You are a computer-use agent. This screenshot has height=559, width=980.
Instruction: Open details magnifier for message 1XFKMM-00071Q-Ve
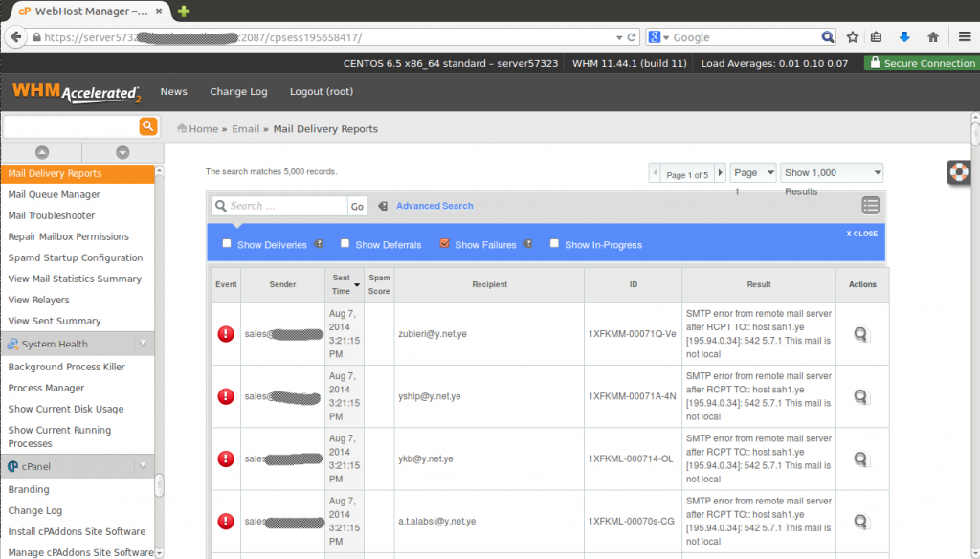click(860, 334)
